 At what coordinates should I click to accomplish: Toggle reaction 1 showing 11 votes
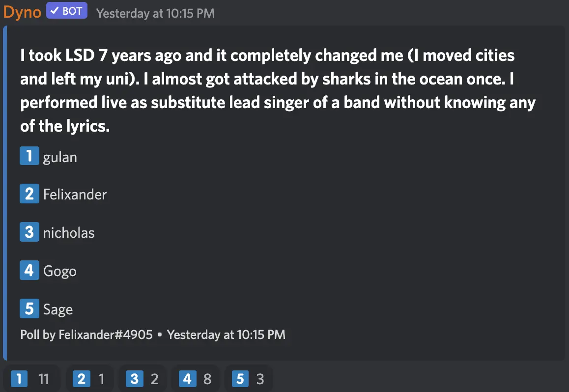click(30, 379)
